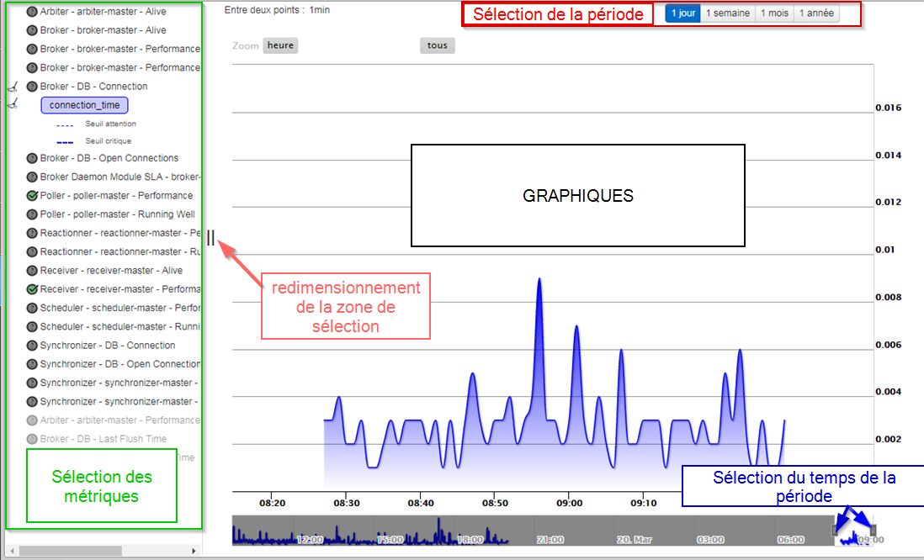Toggle the Seuil critique threshold line
The image size is (924, 560).
(x=108, y=141)
